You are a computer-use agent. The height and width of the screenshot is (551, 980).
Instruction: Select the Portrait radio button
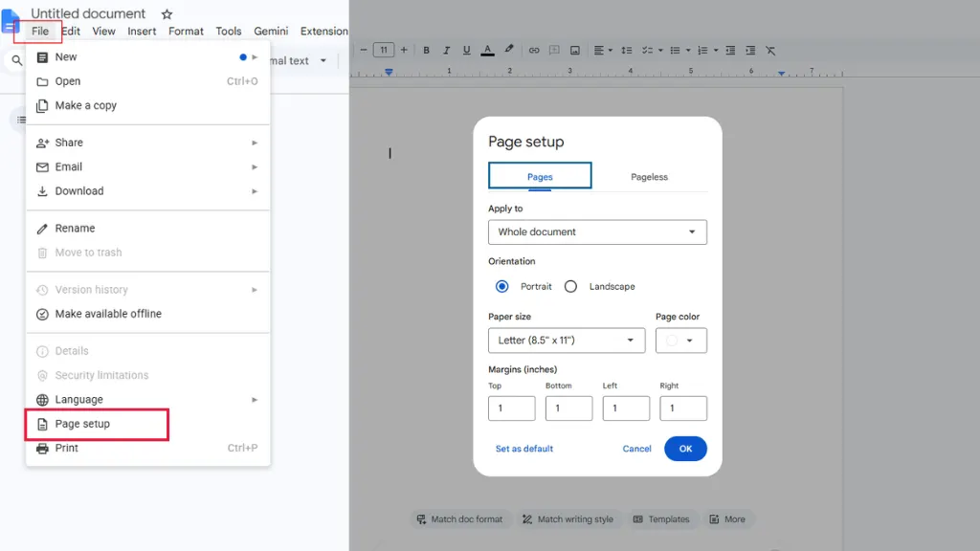tap(501, 286)
